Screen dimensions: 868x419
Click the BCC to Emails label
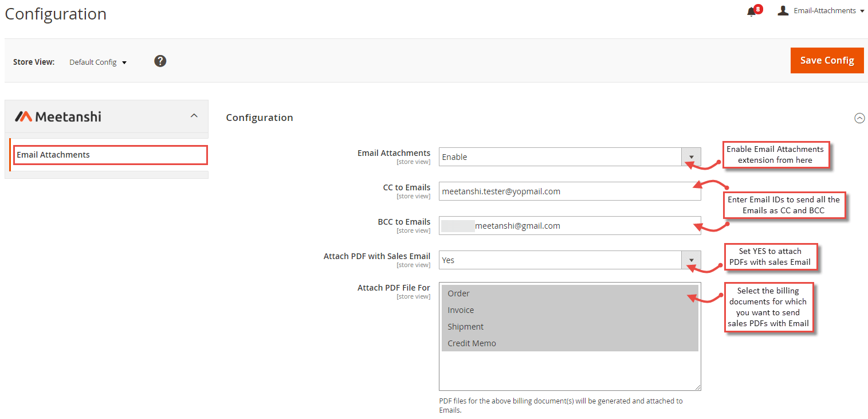[404, 222]
